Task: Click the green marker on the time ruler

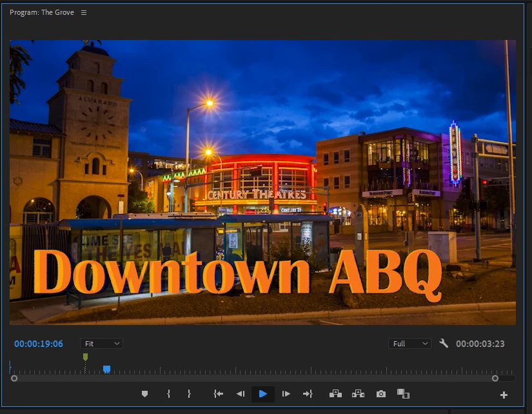Action: [x=86, y=357]
